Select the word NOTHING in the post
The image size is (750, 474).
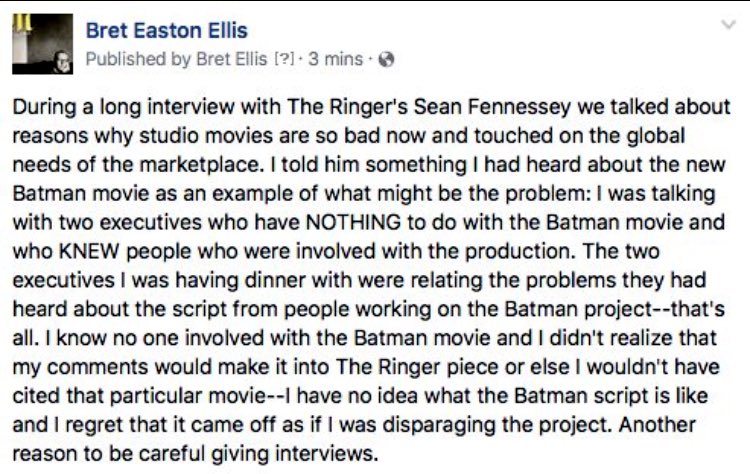click(353, 222)
